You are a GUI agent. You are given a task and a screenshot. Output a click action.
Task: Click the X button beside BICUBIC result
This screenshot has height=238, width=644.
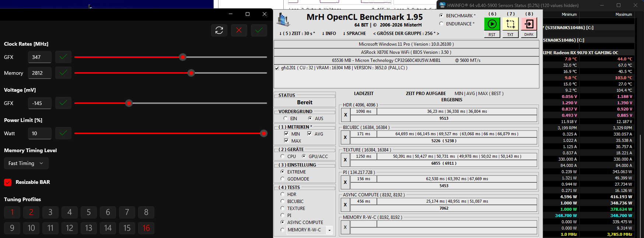(x=345, y=137)
